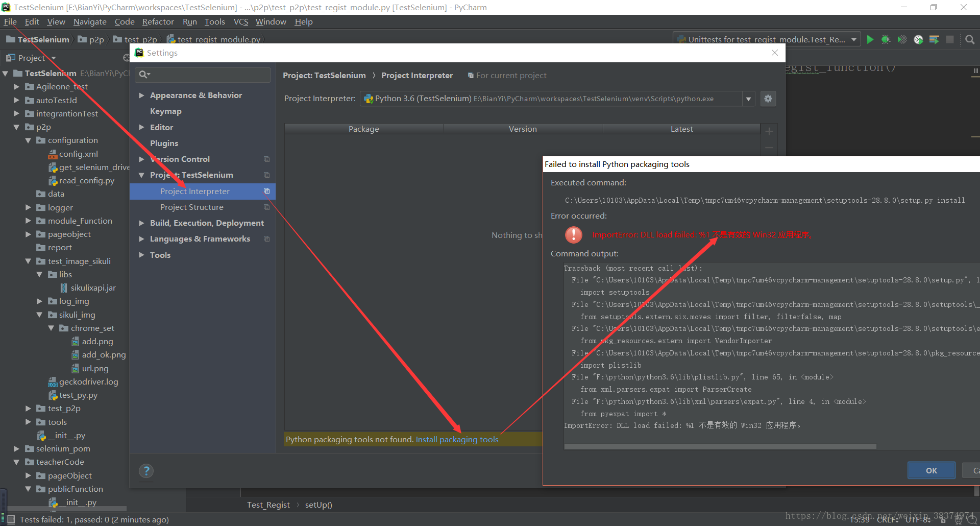Select Project Structure settings page
The width and height of the screenshot is (980, 526).
click(x=191, y=207)
